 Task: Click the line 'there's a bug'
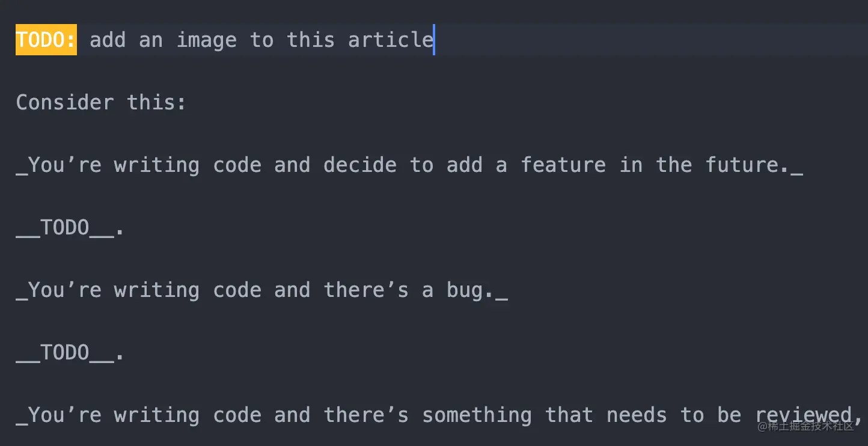click(x=261, y=290)
